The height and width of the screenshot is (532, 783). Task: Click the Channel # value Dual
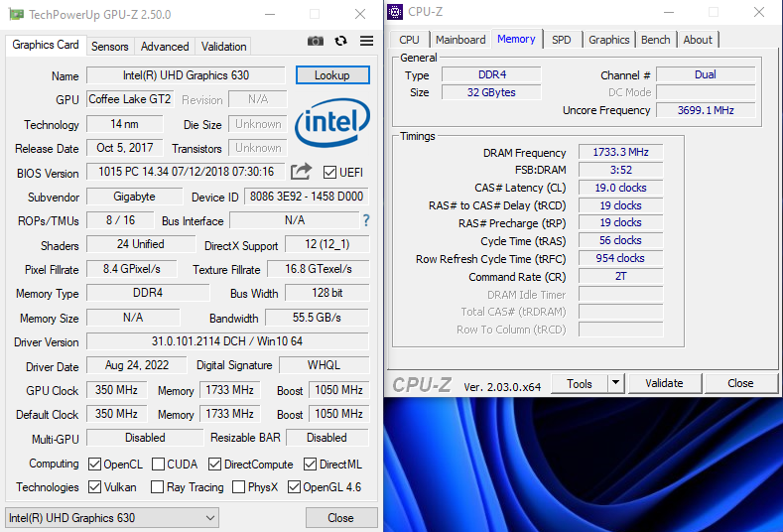click(706, 74)
